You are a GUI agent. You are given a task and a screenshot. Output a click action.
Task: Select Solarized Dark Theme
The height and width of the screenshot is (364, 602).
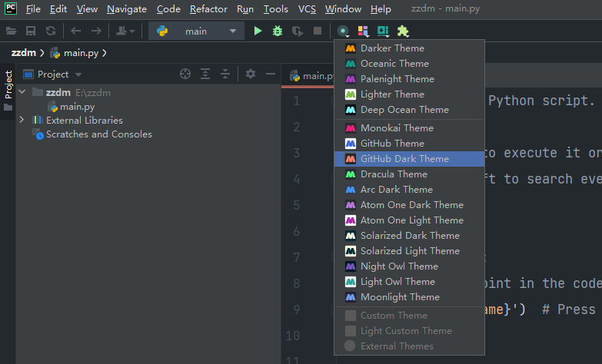click(x=409, y=236)
